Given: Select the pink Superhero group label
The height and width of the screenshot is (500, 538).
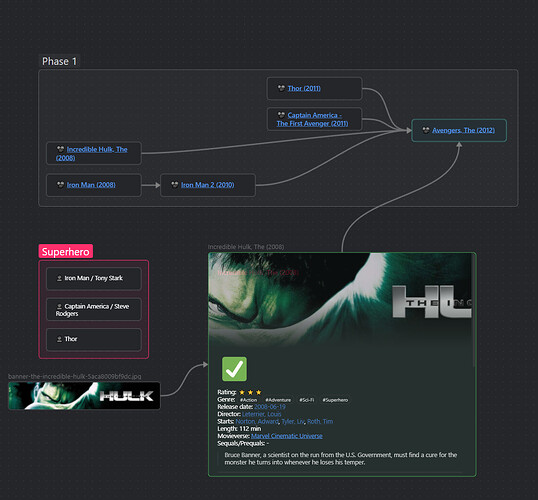Looking at the screenshot, I should [x=66, y=252].
